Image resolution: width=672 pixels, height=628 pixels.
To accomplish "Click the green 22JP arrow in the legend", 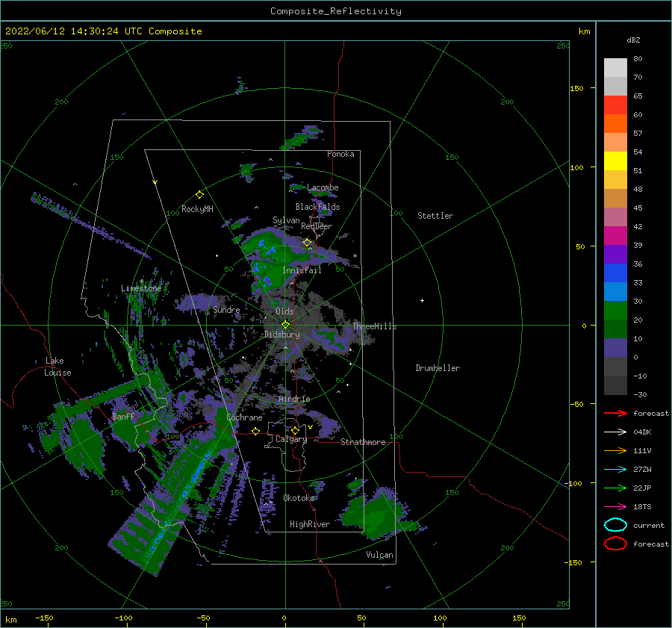I will [x=615, y=488].
